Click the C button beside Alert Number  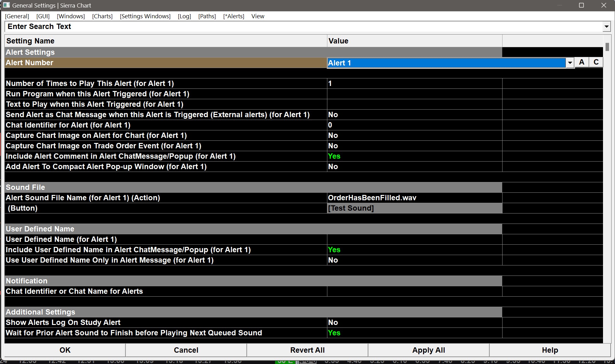click(596, 62)
